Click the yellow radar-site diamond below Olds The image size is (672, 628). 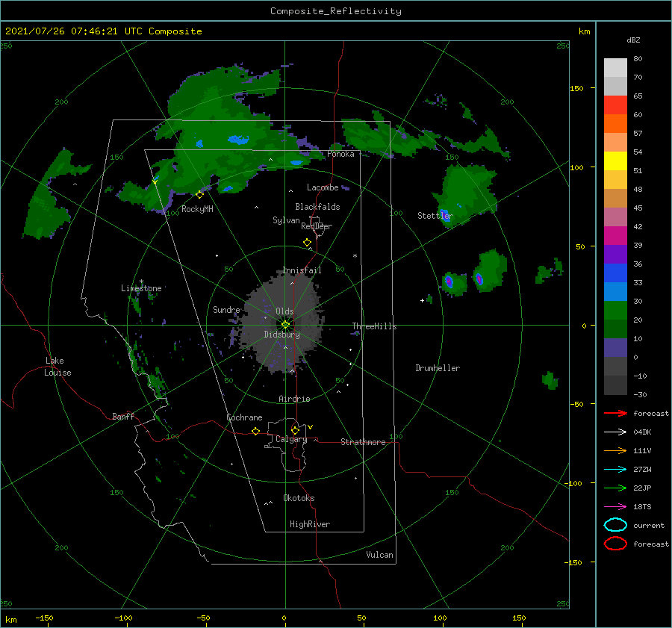pyautogui.click(x=285, y=325)
